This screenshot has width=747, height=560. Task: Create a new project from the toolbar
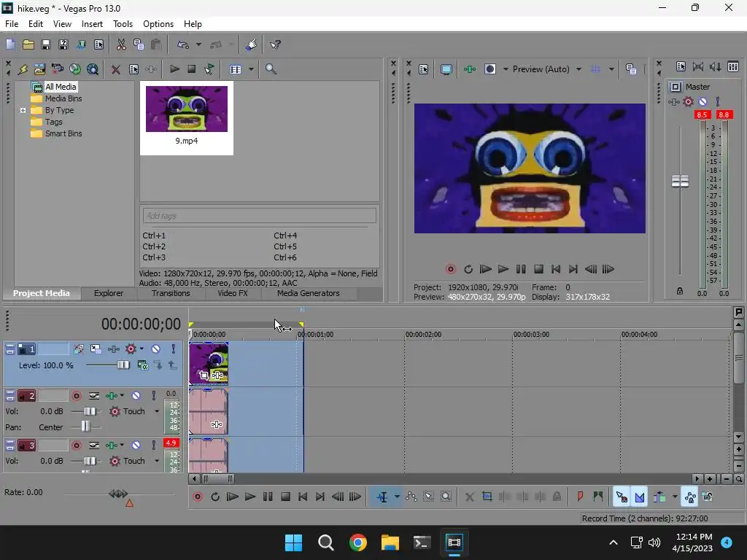[x=10, y=44]
